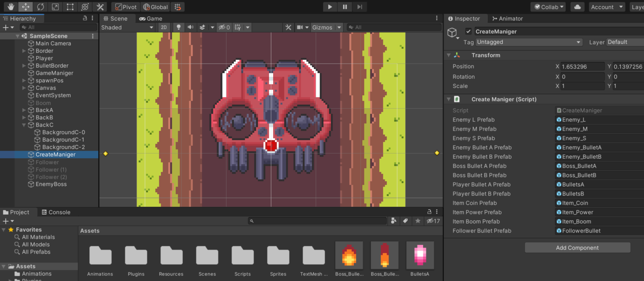Collapse the Create Maniger script component
Image resolution: width=644 pixels, height=281 pixels.
[x=449, y=99]
